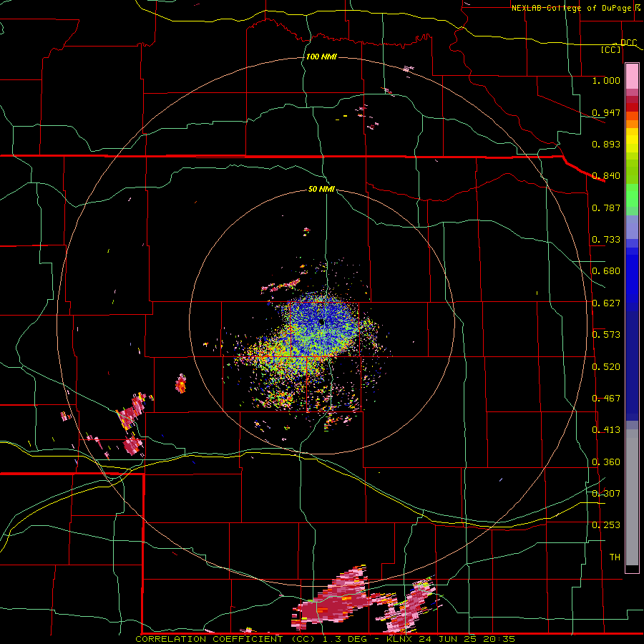Viewport: 644px width, 644px height.
Task: Pick the gray band at the color bar bottom
Action: pos(632,497)
